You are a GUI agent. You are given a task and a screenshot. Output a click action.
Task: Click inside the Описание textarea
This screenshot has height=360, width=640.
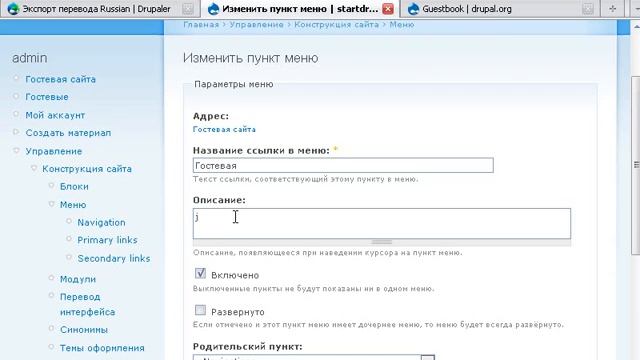point(382,224)
